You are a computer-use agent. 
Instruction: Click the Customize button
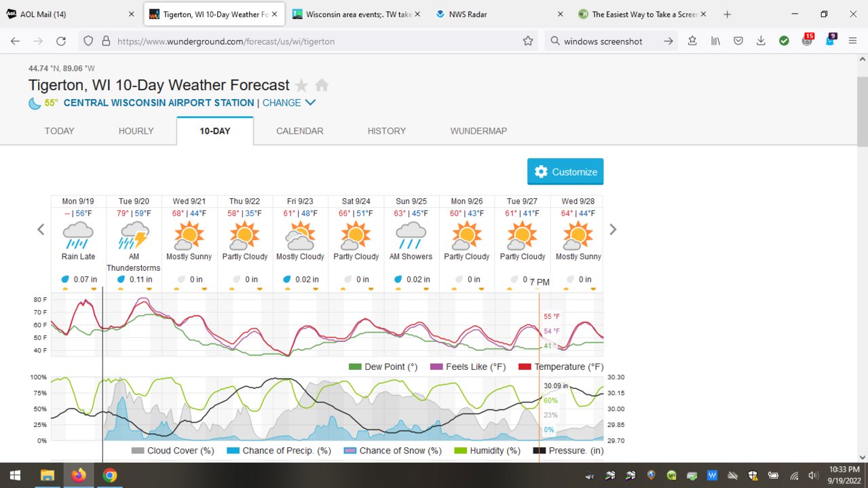pos(565,172)
